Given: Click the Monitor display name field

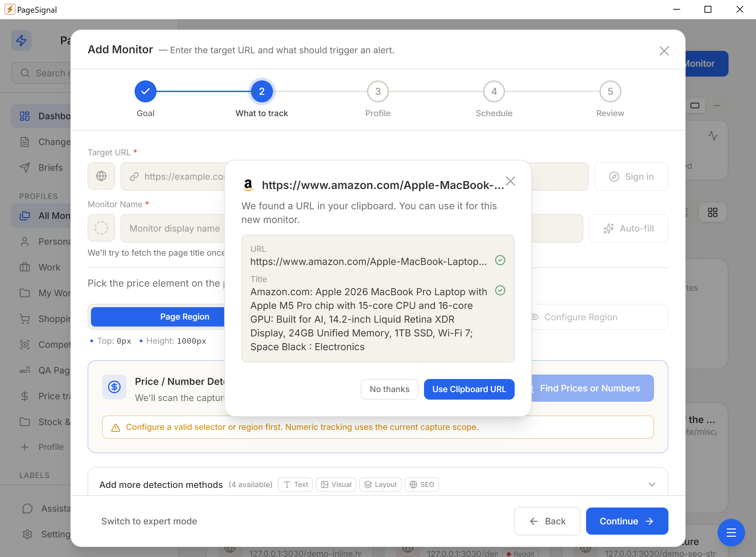Looking at the screenshot, I should 173,228.
